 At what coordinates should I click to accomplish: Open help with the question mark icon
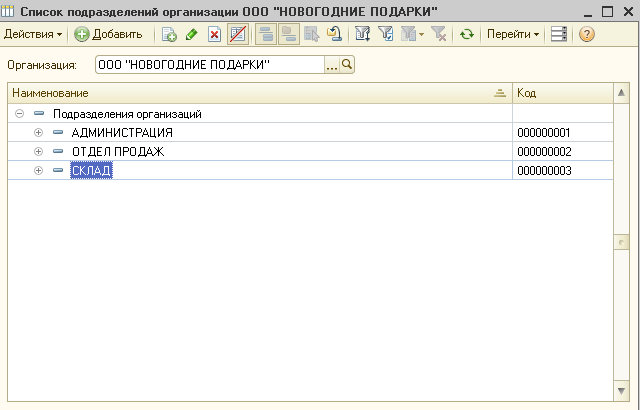587,34
